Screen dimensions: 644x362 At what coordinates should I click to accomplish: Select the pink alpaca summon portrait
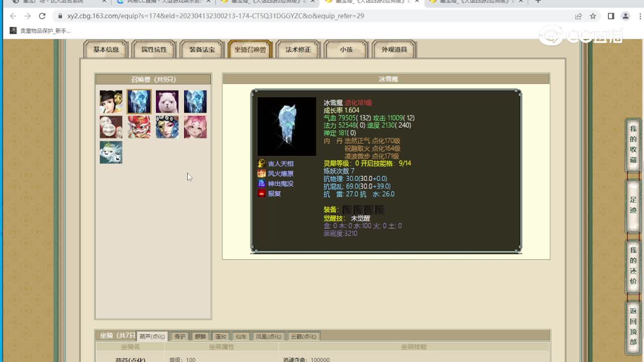[167, 102]
